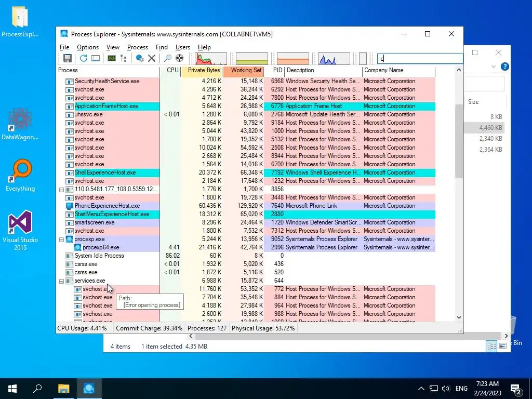The image size is (532, 399).
Task: Select the procexp64.exe process
Action: click(x=246, y=247)
